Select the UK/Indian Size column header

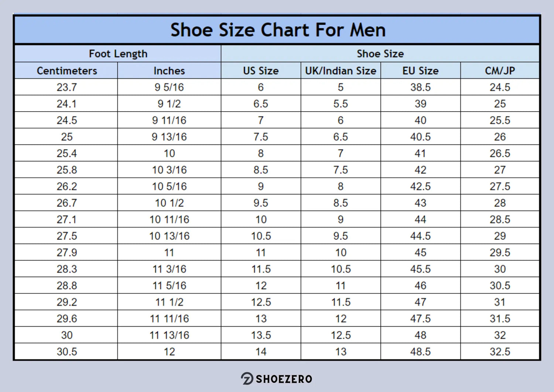[x=341, y=71]
